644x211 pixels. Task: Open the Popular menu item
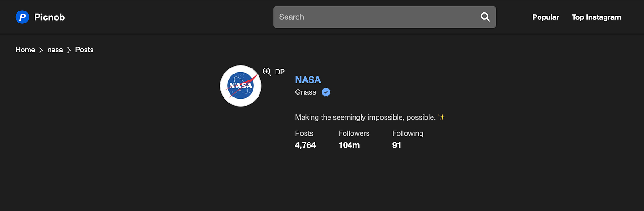click(546, 17)
